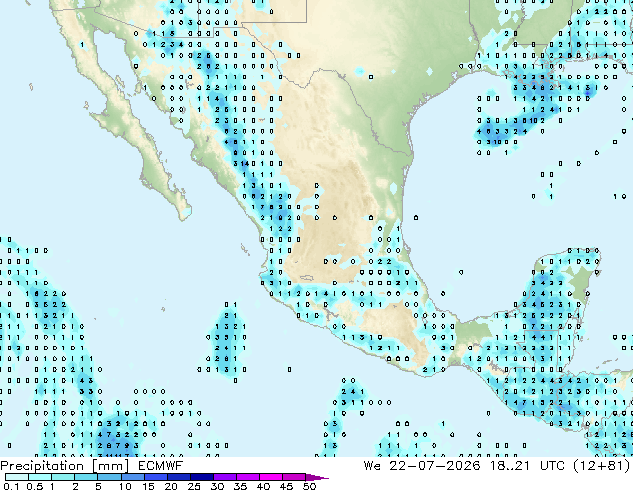Click the '15' legend value
The width and height of the screenshot is (634, 490).
pos(148,486)
